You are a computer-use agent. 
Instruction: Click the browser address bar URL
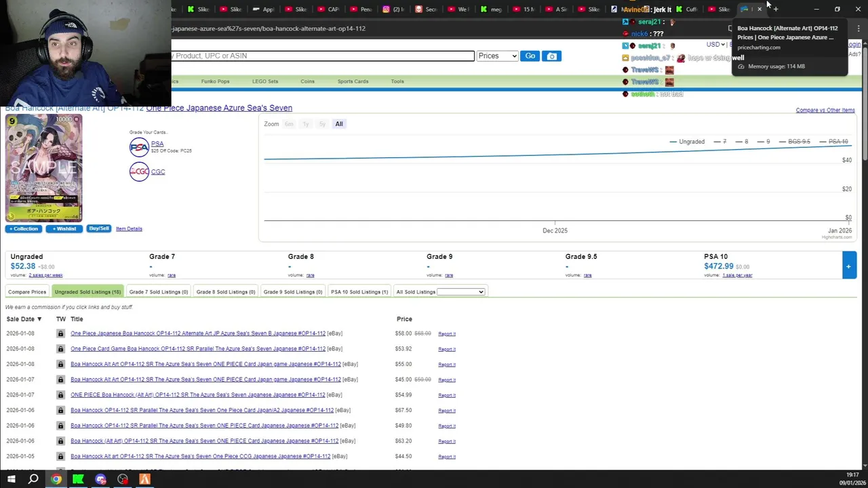(x=269, y=28)
